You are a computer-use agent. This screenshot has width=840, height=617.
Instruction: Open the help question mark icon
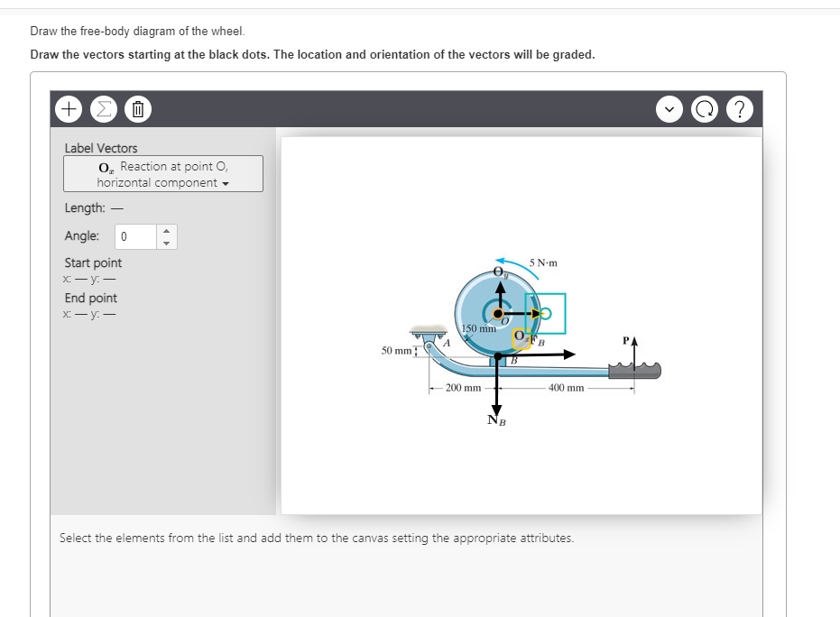pyautogui.click(x=740, y=108)
